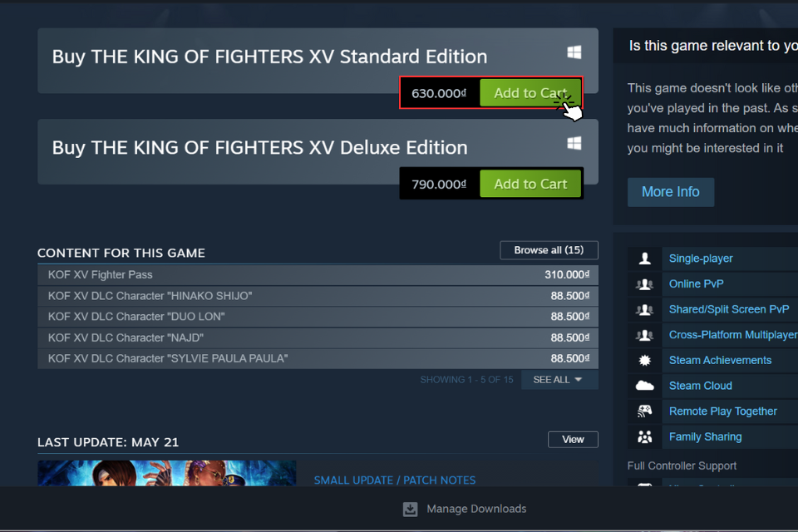Viewport: 798px width, 532px height.
Task: Click the Family Sharing people icon
Action: click(645, 436)
